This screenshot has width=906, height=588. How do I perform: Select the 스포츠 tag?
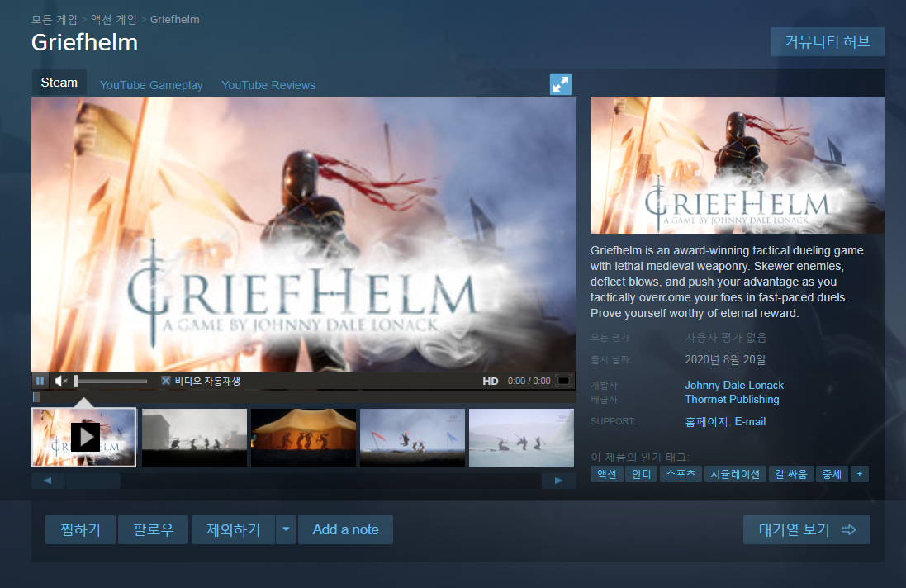click(681, 474)
